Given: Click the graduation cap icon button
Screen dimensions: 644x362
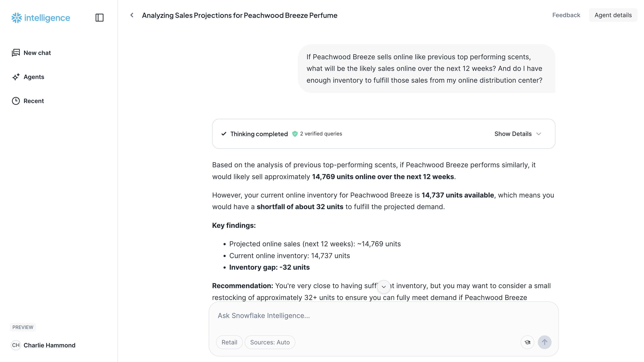Looking at the screenshot, I should [x=527, y=342].
